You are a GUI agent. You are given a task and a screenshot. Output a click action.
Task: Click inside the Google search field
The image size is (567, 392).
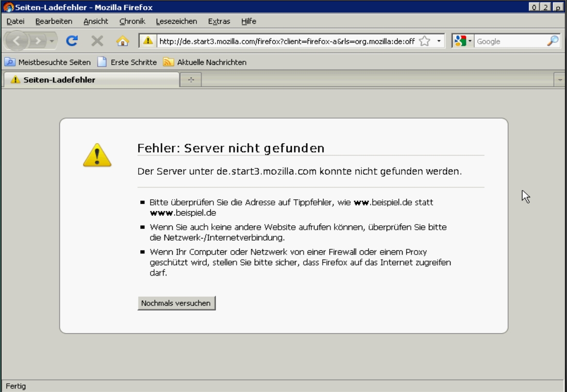[509, 41]
